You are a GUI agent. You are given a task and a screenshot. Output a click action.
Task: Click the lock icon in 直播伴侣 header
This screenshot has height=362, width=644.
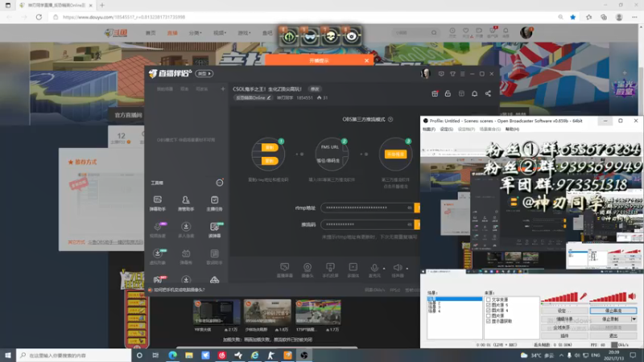[448, 93]
